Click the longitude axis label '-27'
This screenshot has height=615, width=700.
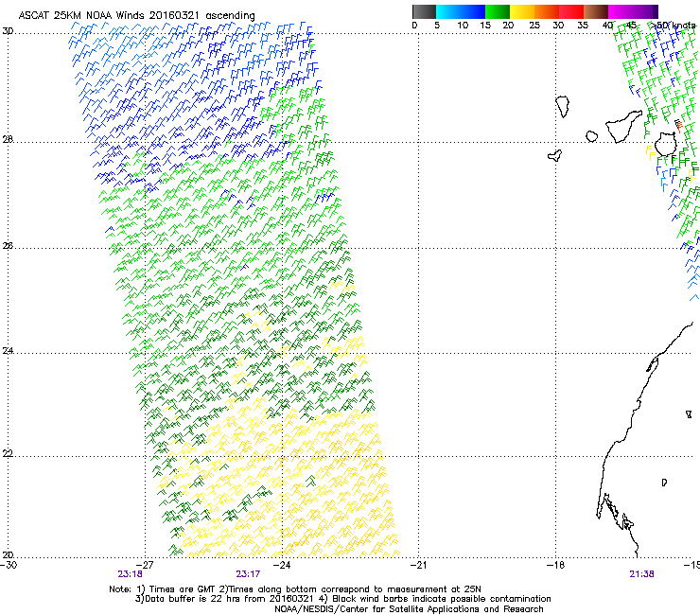(145, 565)
